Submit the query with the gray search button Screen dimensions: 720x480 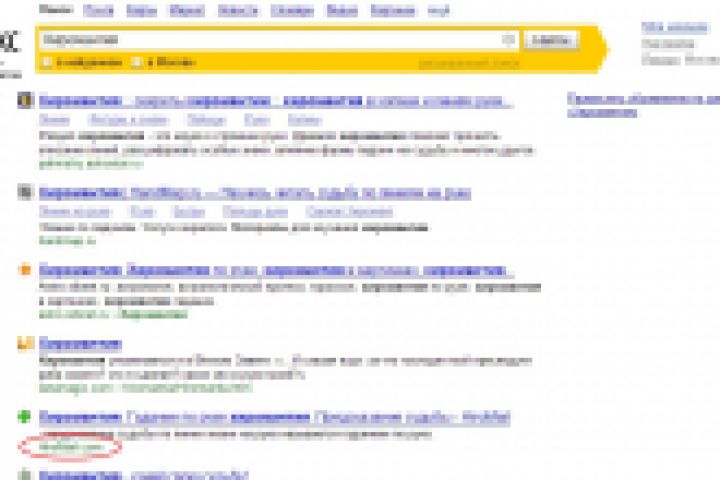(551, 40)
